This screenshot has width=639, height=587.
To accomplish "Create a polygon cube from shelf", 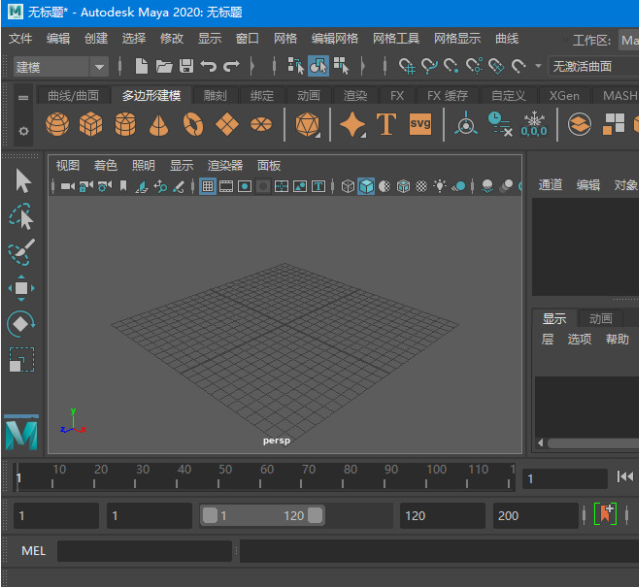I will 91,124.
